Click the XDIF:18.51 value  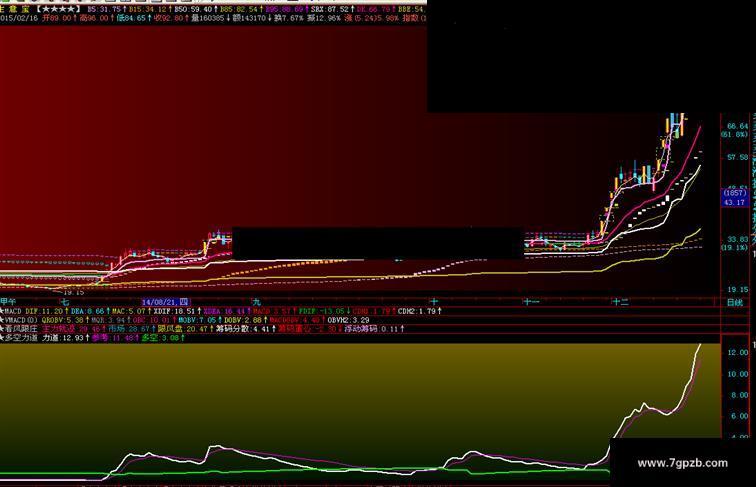(x=174, y=311)
